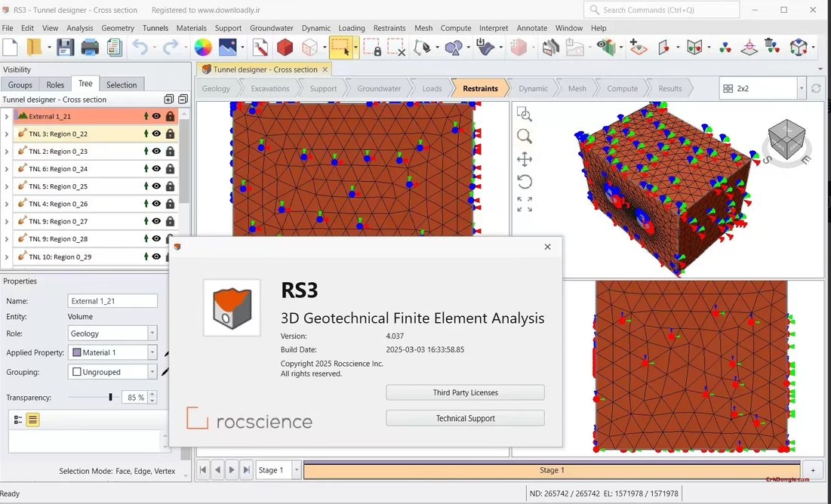Click the Transparency slider handle

[111, 397]
